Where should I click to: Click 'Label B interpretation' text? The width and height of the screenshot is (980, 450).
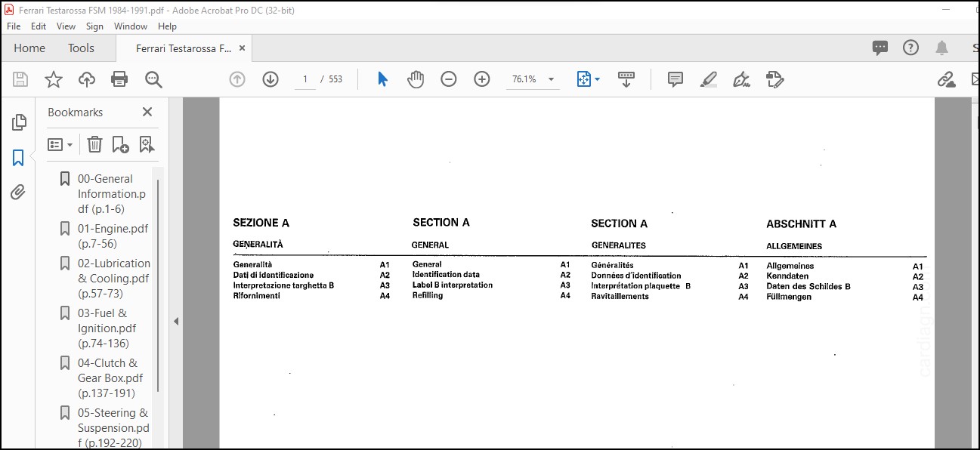pyautogui.click(x=452, y=285)
